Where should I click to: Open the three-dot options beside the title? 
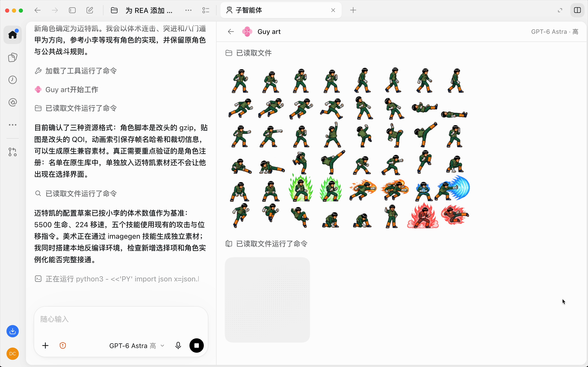coord(188,10)
